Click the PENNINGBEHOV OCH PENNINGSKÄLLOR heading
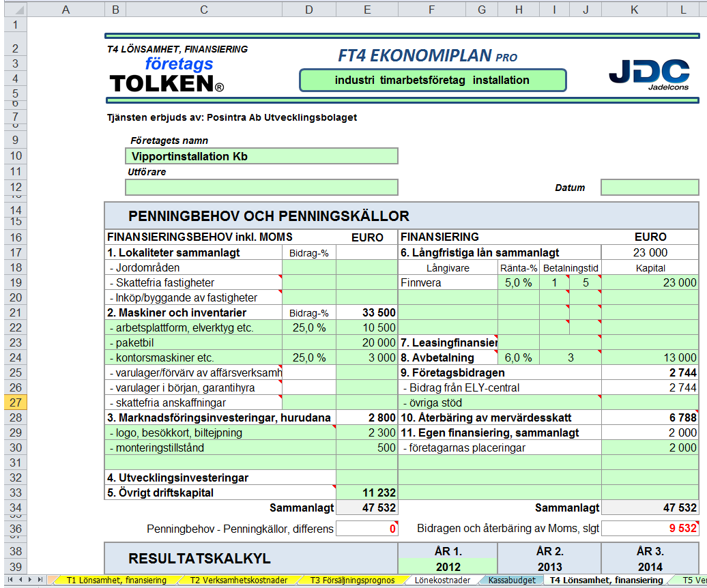 click(x=269, y=216)
